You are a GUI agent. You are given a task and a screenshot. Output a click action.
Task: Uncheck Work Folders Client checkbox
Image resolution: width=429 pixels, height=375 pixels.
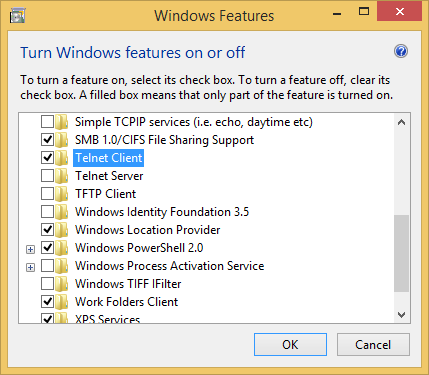tap(47, 302)
